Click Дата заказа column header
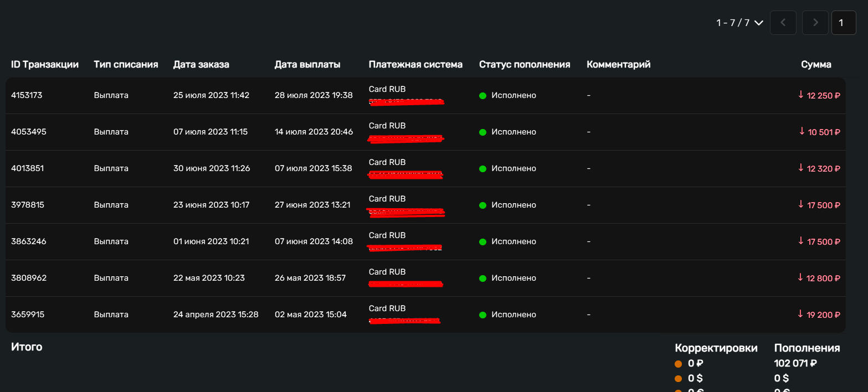 click(201, 64)
